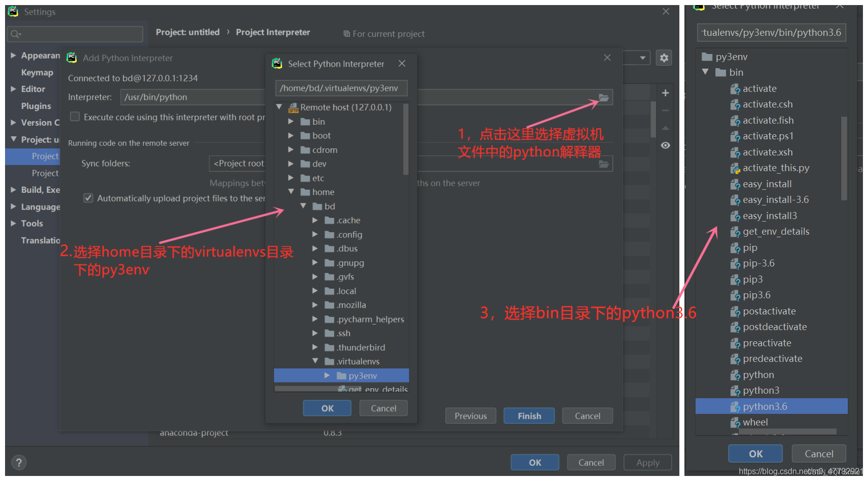Viewport: 868px width, 481px height.
Task: Collapse the bin folder in right dialog
Action: pyautogui.click(x=706, y=72)
